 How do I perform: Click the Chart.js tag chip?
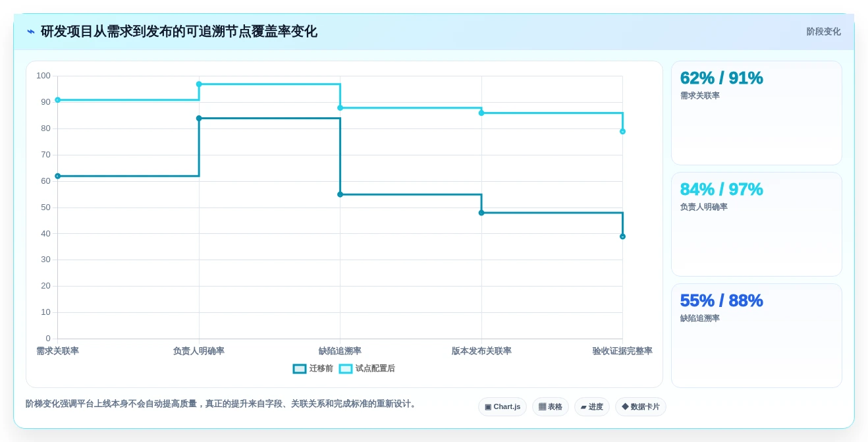tap(502, 406)
